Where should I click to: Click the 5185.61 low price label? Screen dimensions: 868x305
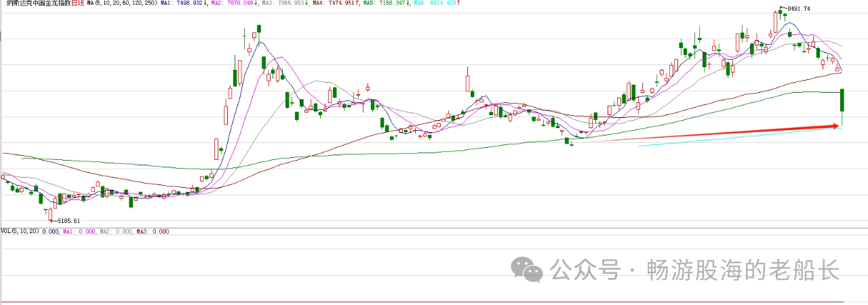[x=68, y=221]
